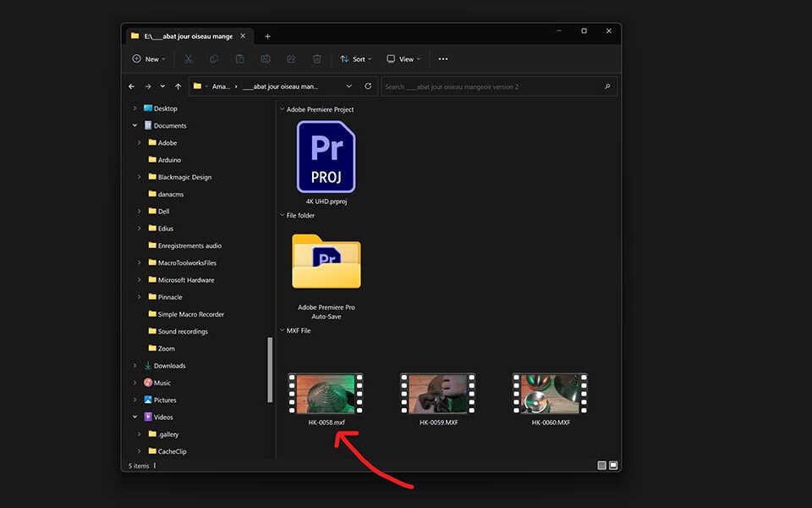Open the Pinnacle folder
Image resolution: width=812 pixels, height=508 pixels.
point(170,296)
